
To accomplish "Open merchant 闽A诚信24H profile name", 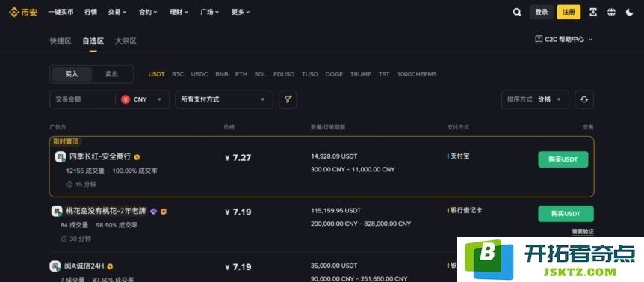I will click(84, 266).
